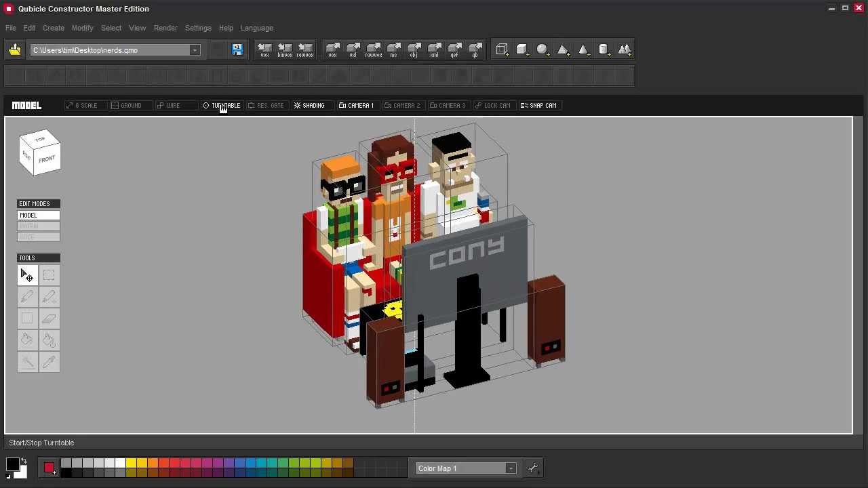Choose the paint bucket tool
Image resolution: width=868 pixels, height=488 pixels.
[x=27, y=340]
